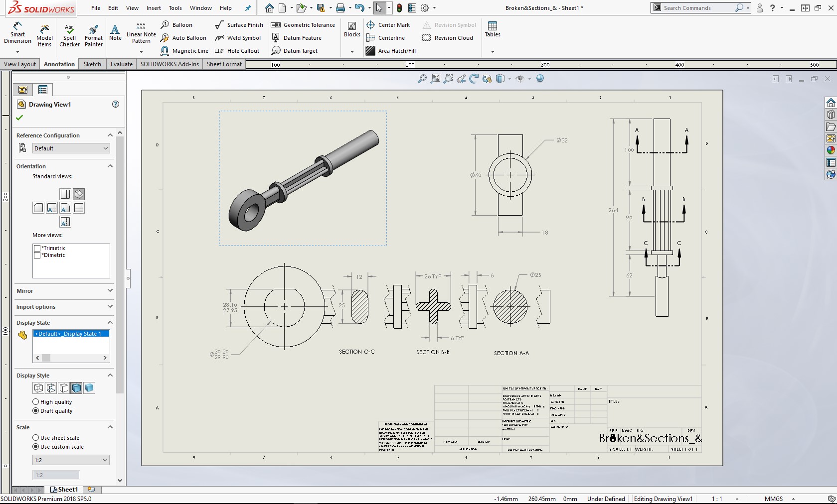Open the 1:2 custom scale dropdown

click(x=71, y=460)
